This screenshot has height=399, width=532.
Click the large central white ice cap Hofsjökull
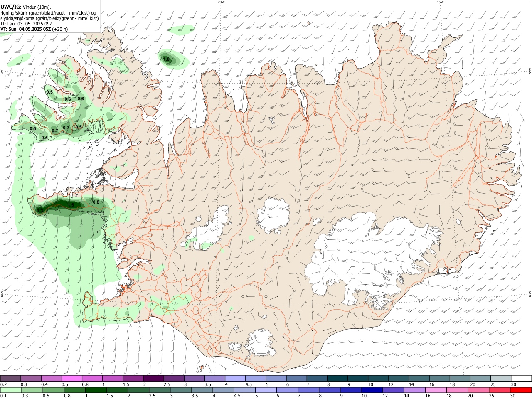point(273,215)
